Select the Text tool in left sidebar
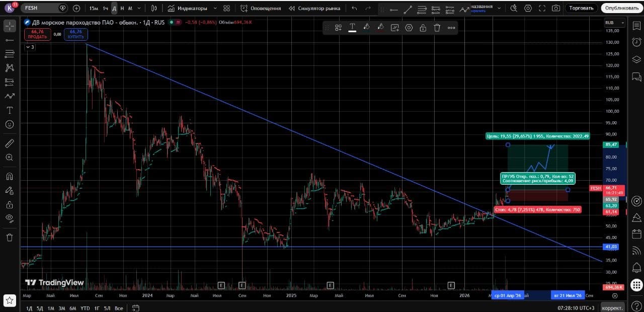The image size is (644, 312). pos(9,110)
